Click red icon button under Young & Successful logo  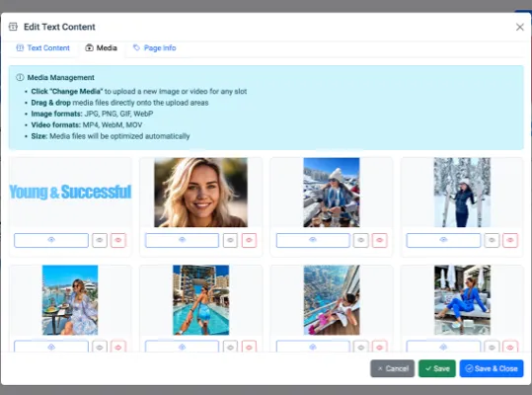[x=118, y=240]
